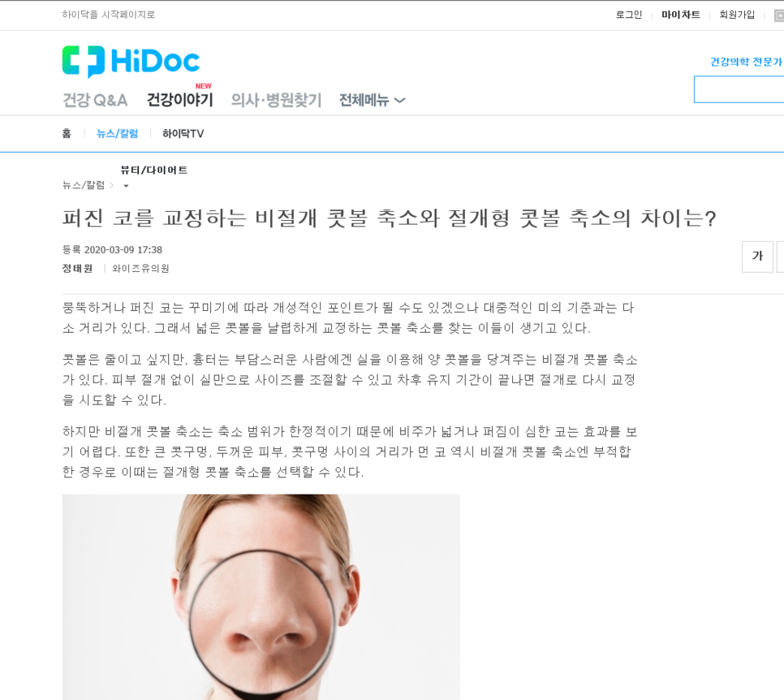
Task: Click the 건강의학 전문가 link
Action: [x=746, y=62]
